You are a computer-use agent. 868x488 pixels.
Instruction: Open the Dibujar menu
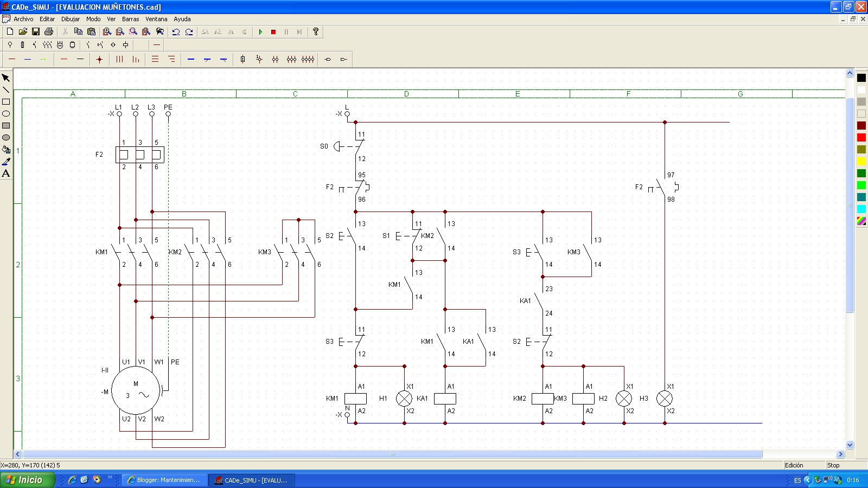[71, 19]
